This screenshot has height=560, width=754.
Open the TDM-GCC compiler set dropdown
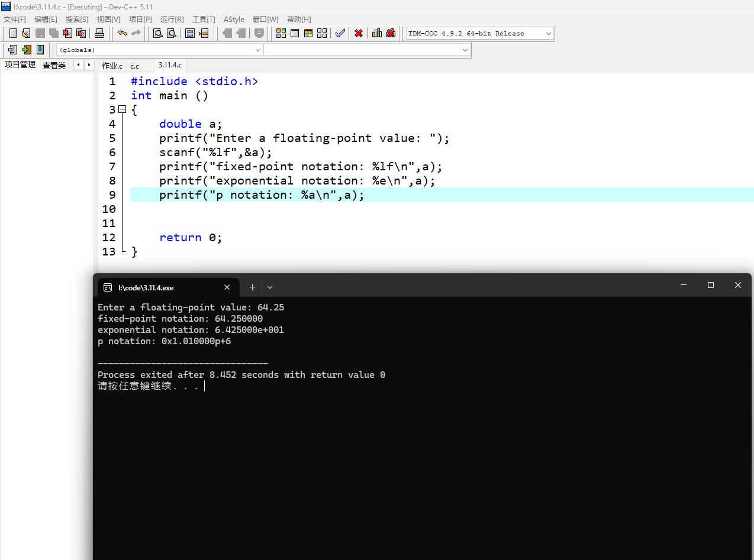click(480, 34)
